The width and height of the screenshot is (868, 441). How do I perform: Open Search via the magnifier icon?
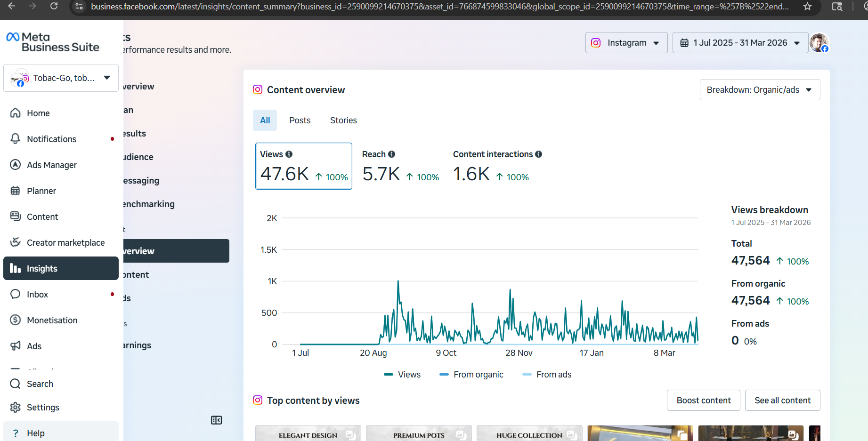(x=16, y=384)
